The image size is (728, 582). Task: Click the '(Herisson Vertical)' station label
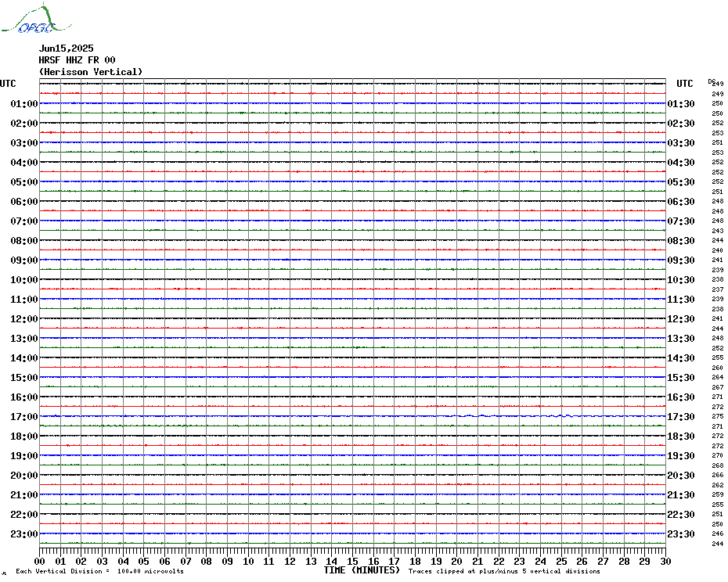[91, 72]
